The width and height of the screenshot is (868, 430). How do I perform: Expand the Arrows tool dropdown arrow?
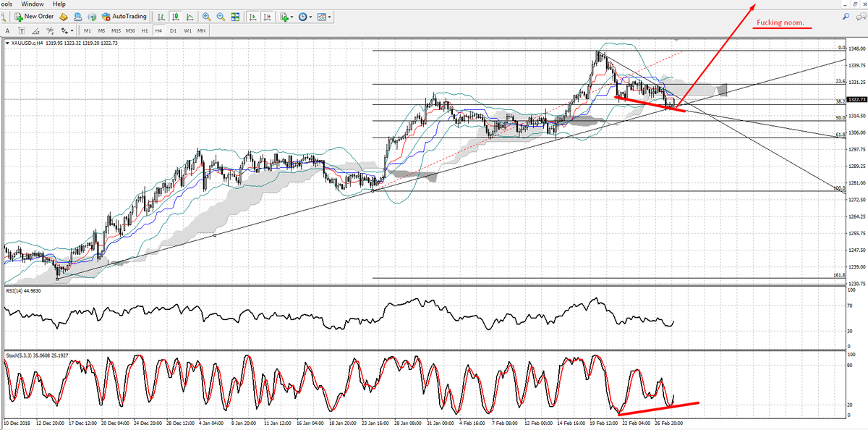click(x=72, y=31)
